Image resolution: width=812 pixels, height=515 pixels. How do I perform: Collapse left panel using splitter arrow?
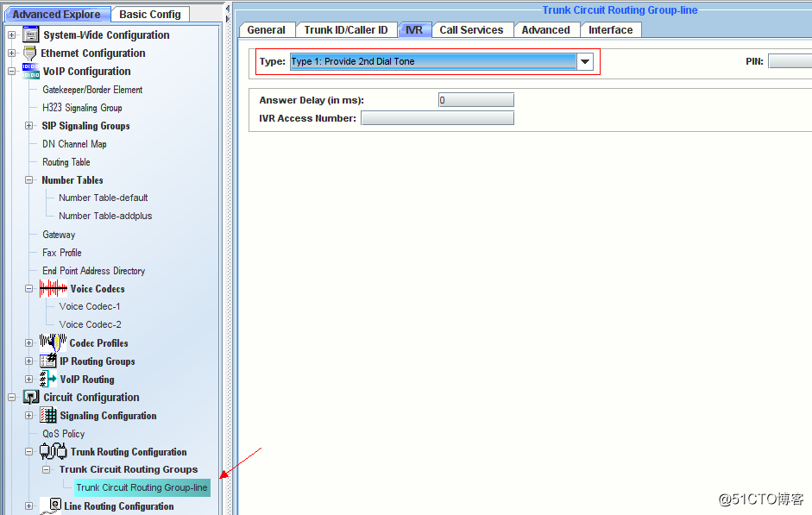227,9
